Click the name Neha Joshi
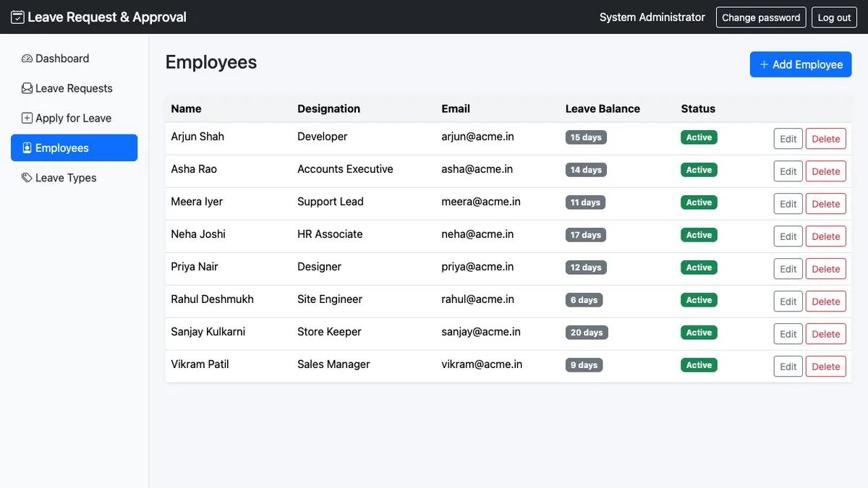This screenshot has width=868, height=488. click(x=198, y=234)
